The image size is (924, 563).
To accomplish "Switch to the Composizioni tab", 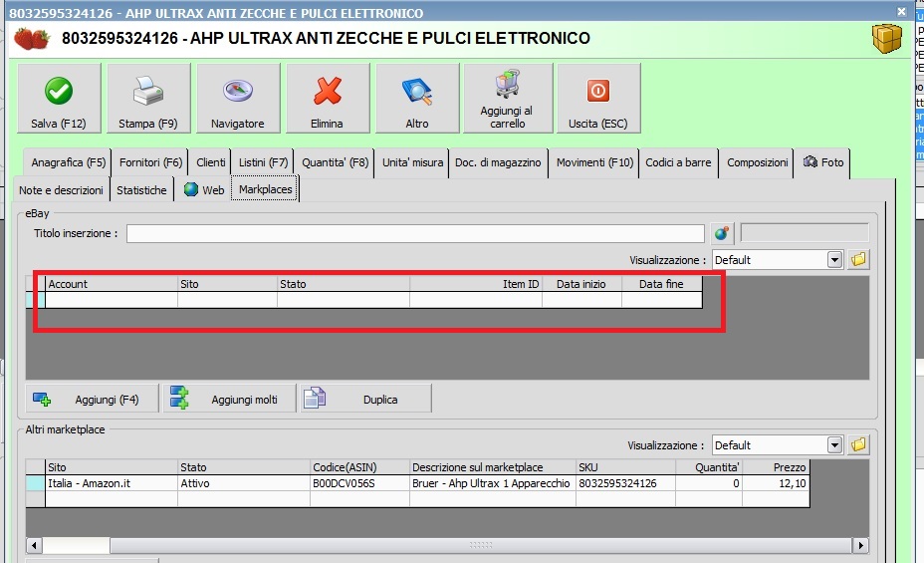I will coord(758,162).
